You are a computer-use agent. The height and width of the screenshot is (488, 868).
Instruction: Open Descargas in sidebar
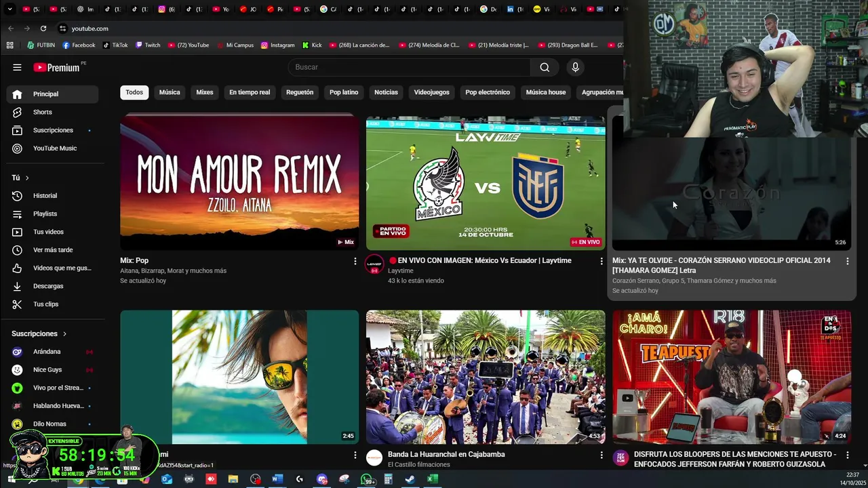click(x=53, y=286)
